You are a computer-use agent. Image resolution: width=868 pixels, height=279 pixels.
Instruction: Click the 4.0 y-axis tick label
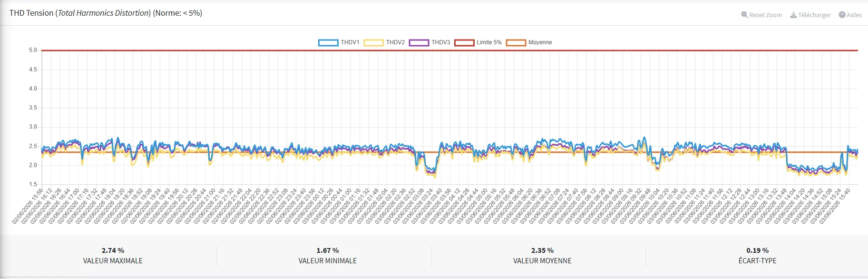33,89
